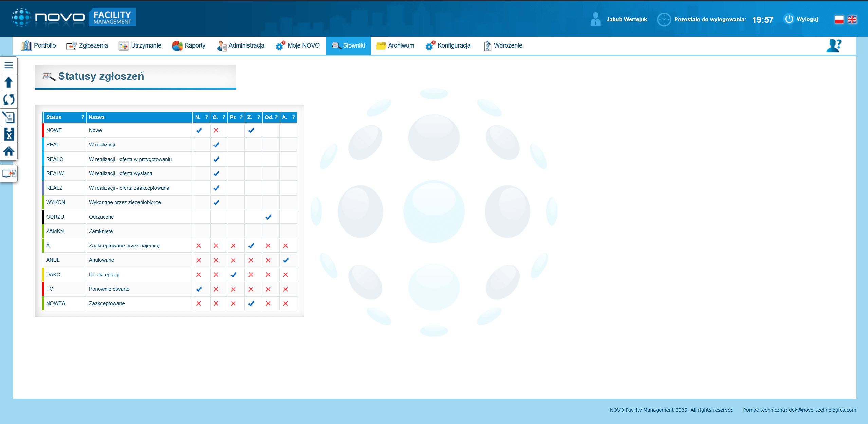Click the dok@novo-technologies.com support email link
Image resolution: width=868 pixels, height=424 pixels.
pyautogui.click(x=822, y=410)
